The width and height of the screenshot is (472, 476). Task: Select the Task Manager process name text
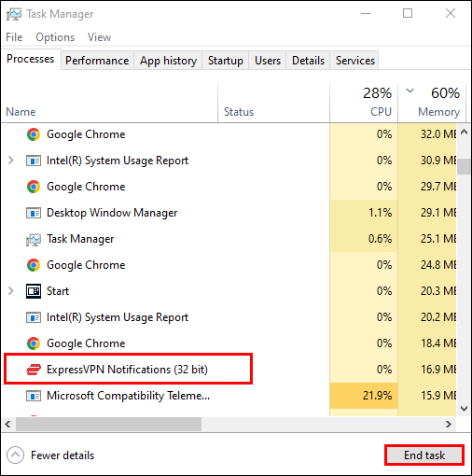point(80,239)
